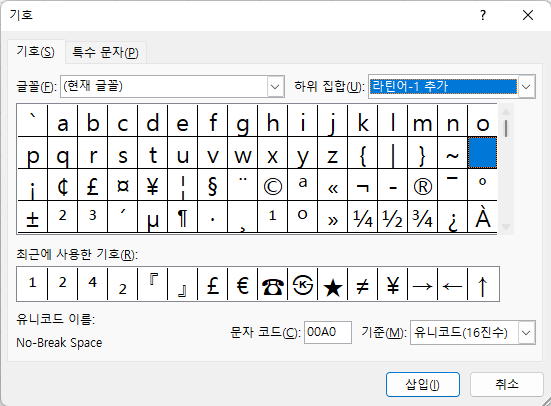Select the letter a cell

(x=63, y=121)
